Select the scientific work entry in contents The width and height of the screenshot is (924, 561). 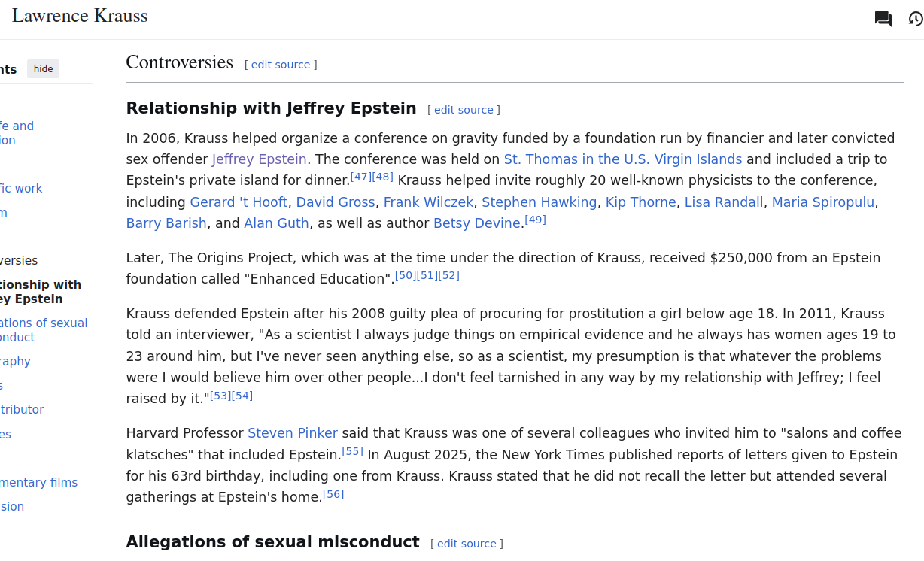(x=21, y=188)
